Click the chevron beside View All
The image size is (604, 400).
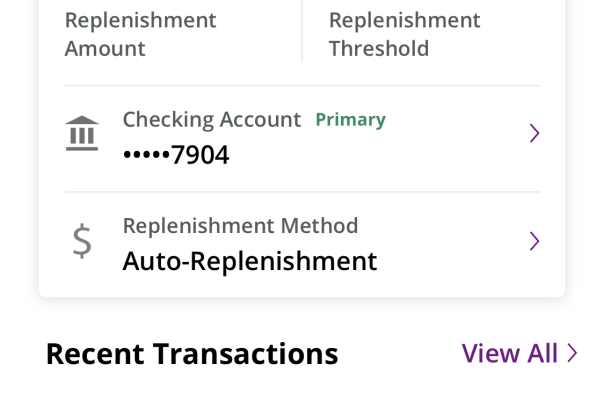pyautogui.click(x=572, y=353)
